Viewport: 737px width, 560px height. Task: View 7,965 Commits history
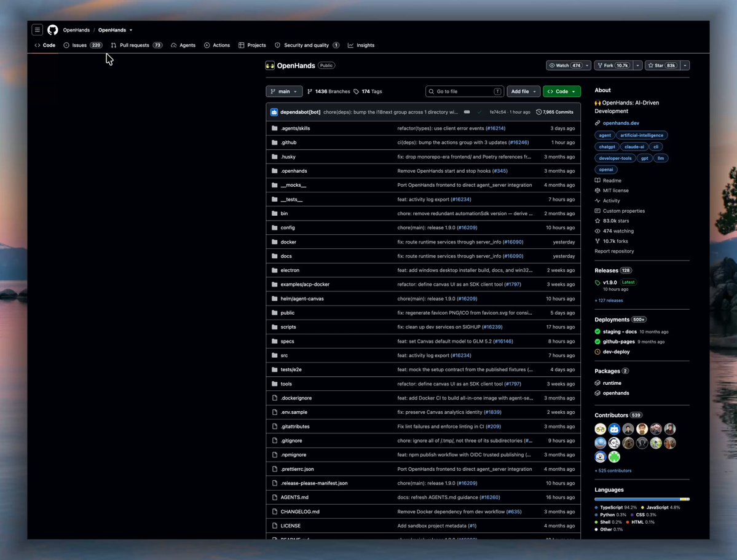554,112
